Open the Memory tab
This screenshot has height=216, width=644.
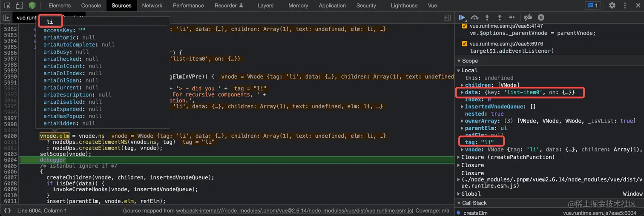pyautogui.click(x=298, y=6)
